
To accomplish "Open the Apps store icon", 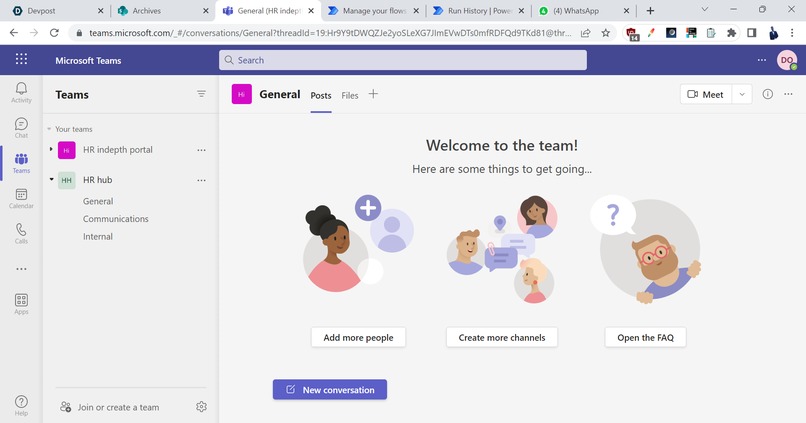I will click(21, 304).
